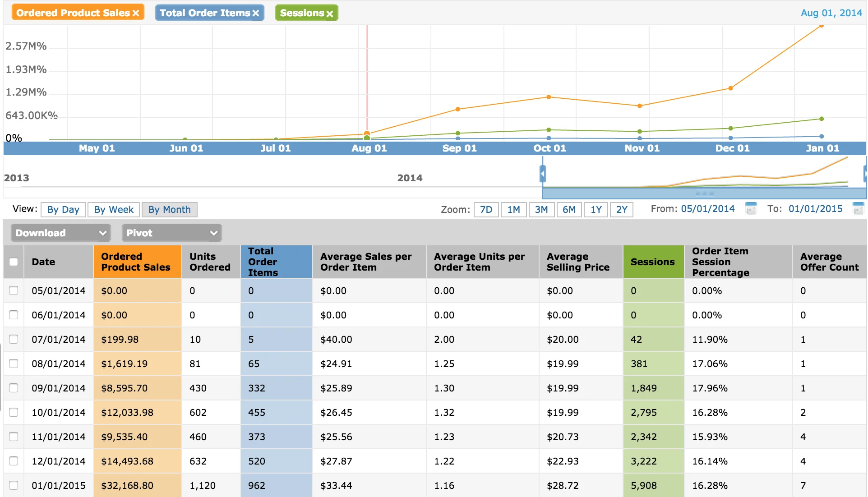Remove the Sessions metric tag

(330, 14)
